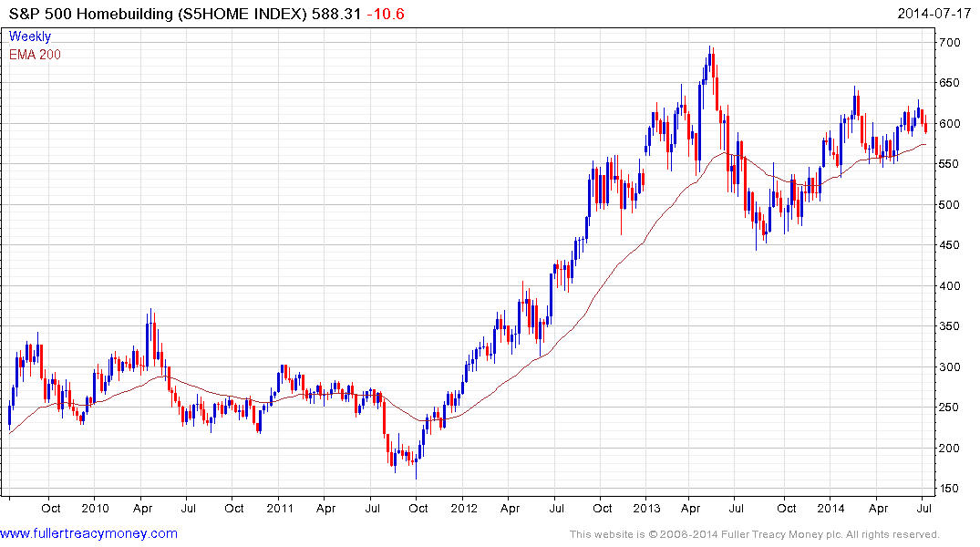Click the EMA 200 legend label

click(35, 54)
